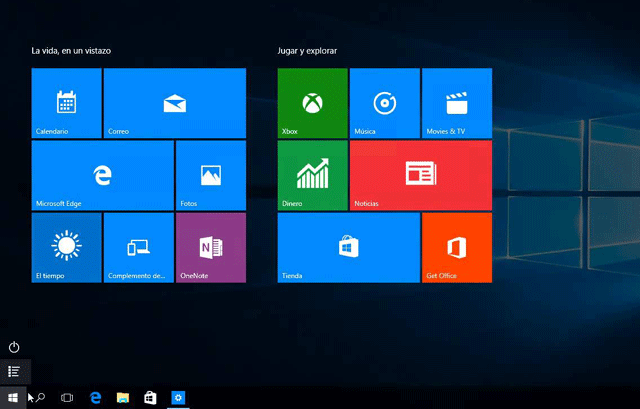
Task: Select the "Jugar y explorar" group header
Action: [x=308, y=50]
